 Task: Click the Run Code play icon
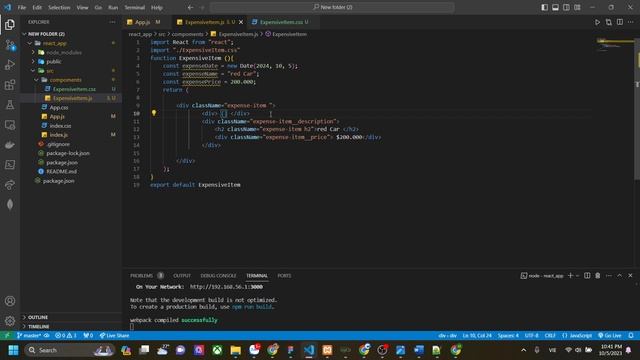click(x=597, y=22)
